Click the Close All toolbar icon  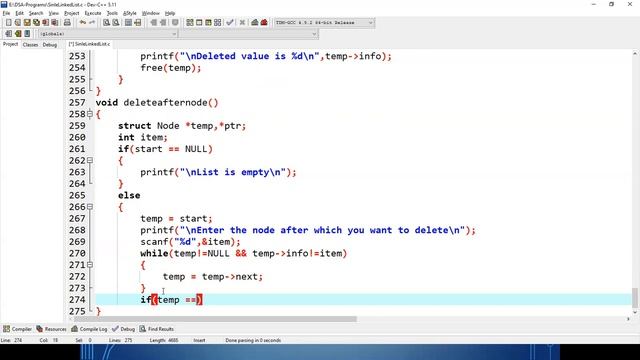55,22
